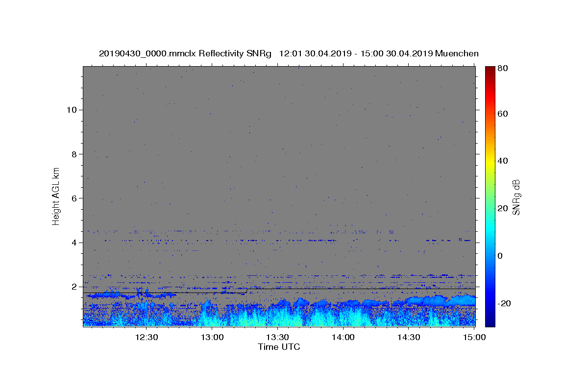Image resolution: width=588 pixels, height=392 pixels.
Task: Click the dark blue bottom of the colorbar
Action: [x=490, y=321]
